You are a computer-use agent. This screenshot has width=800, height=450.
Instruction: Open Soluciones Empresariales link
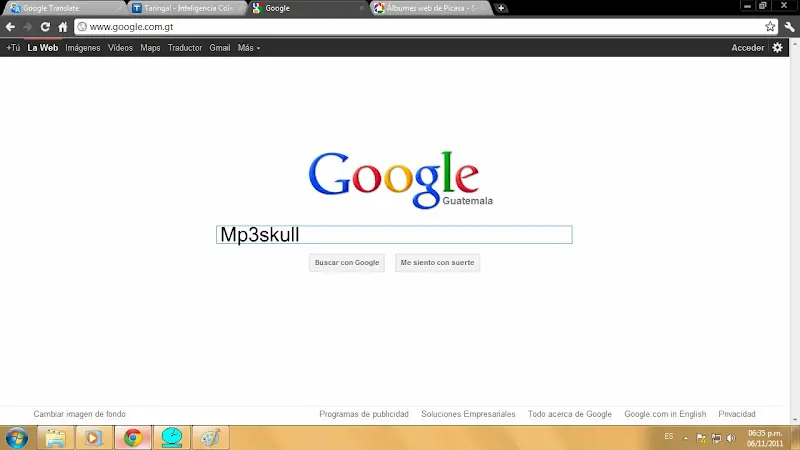click(468, 414)
